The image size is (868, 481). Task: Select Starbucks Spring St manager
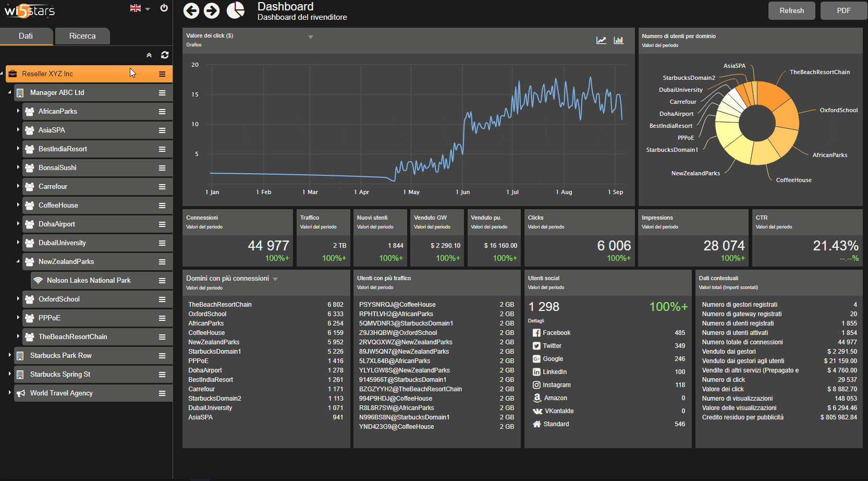click(93, 375)
